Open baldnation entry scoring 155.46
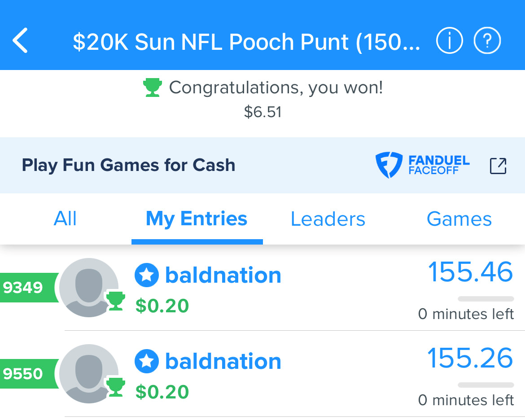 tap(262, 288)
